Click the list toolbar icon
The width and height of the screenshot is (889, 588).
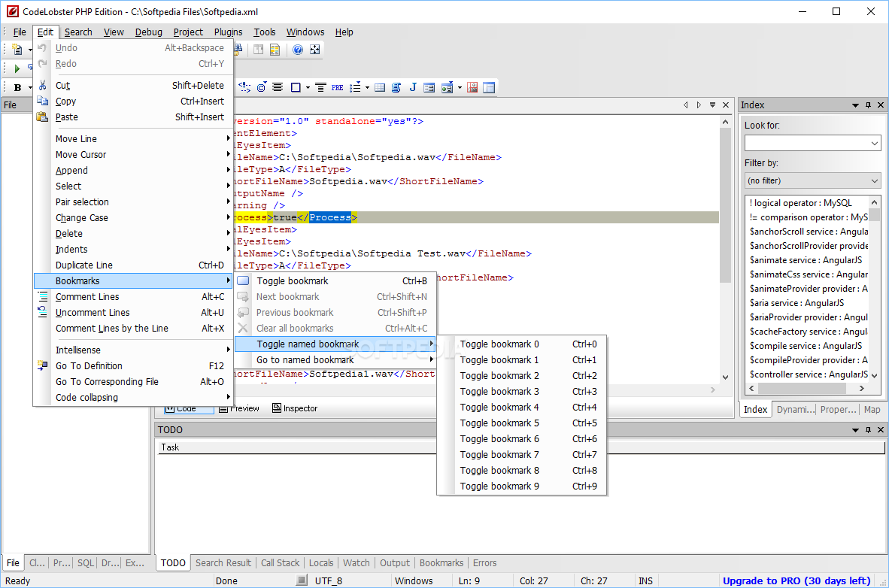356,87
